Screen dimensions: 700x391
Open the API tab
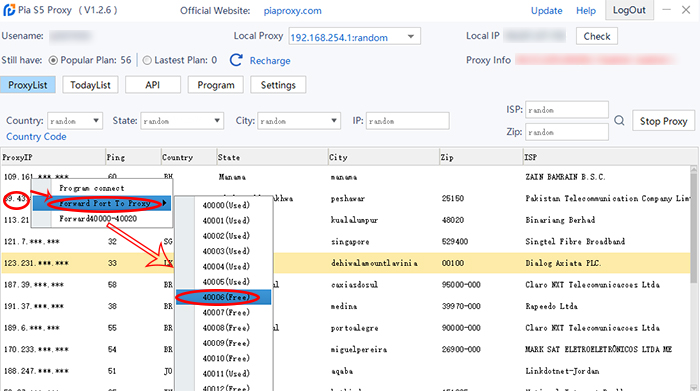pos(153,85)
